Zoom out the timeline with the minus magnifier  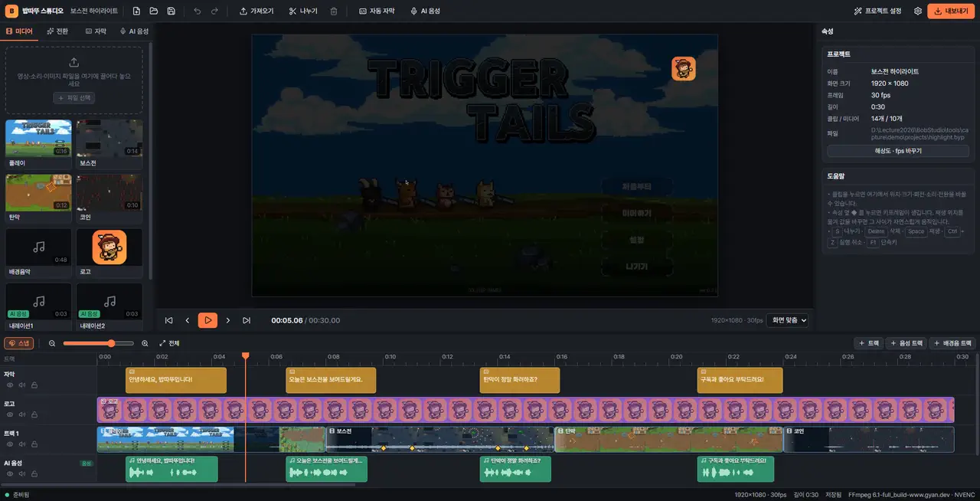[x=52, y=343]
